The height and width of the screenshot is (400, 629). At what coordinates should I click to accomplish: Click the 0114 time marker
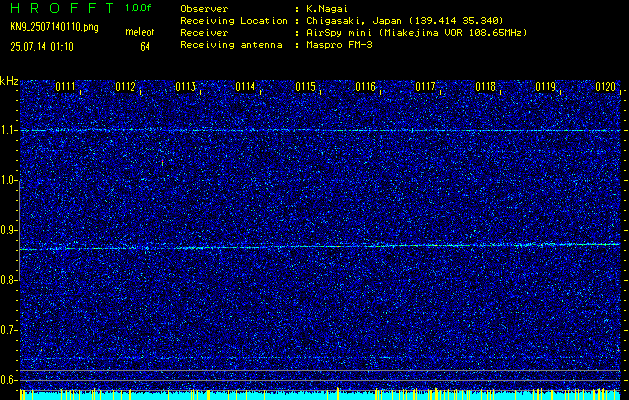[245, 87]
